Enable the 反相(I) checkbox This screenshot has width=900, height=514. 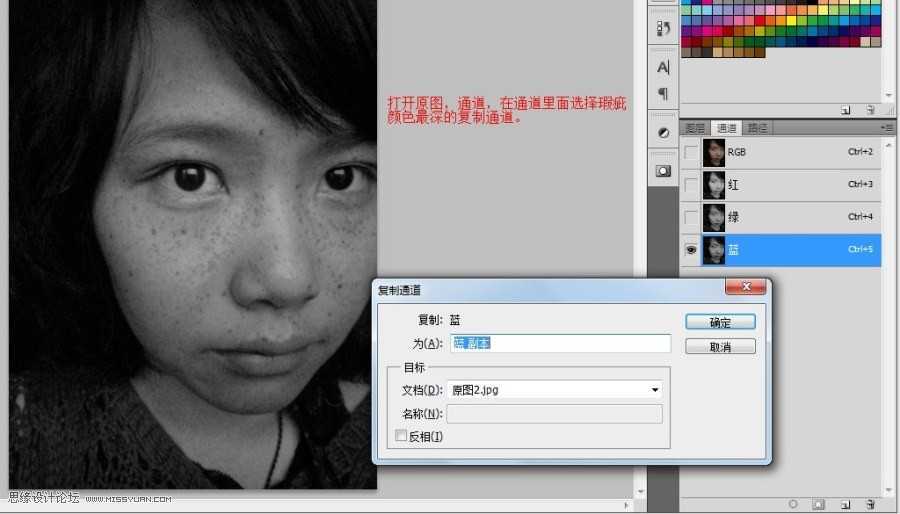click(401, 436)
